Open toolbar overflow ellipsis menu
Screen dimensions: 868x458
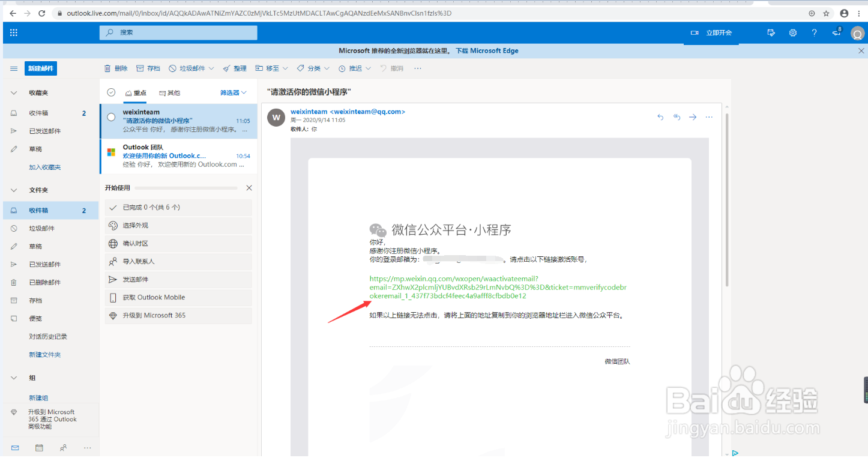point(418,68)
